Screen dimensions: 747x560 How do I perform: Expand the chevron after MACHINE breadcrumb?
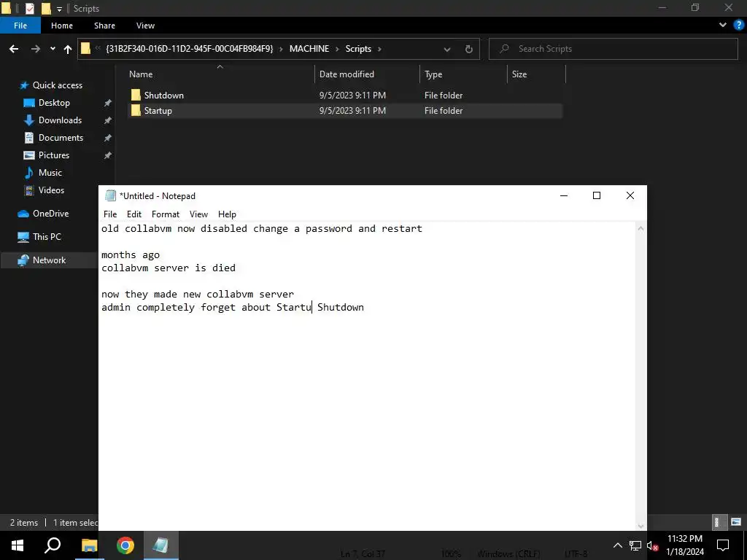(x=337, y=49)
